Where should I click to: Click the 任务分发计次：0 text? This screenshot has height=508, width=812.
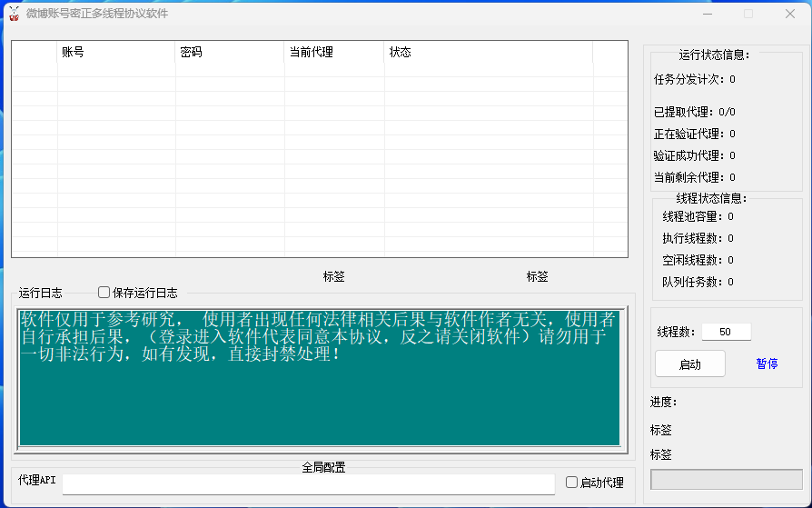[695, 79]
